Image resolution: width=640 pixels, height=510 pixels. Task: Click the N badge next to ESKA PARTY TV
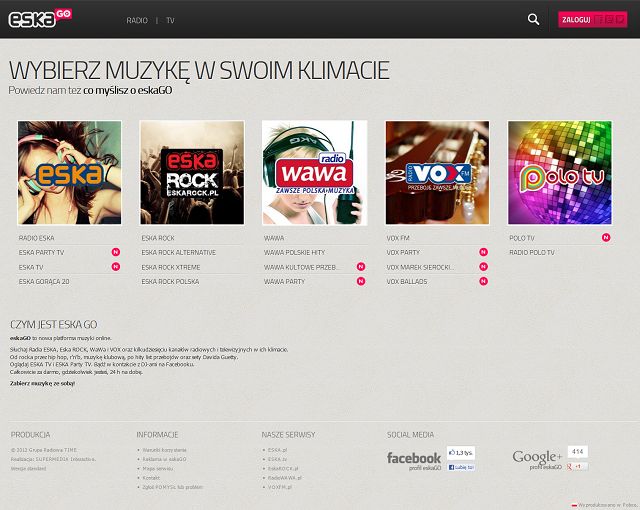click(116, 252)
